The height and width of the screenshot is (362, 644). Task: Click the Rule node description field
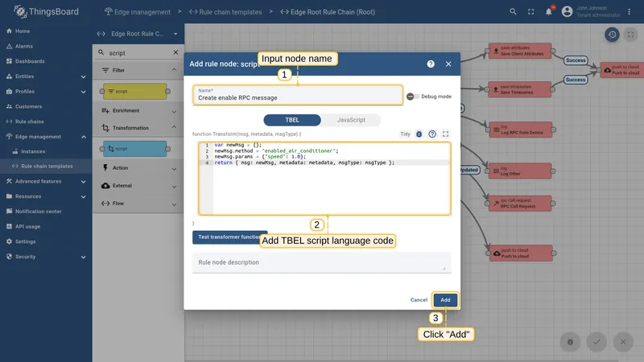[321, 263]
